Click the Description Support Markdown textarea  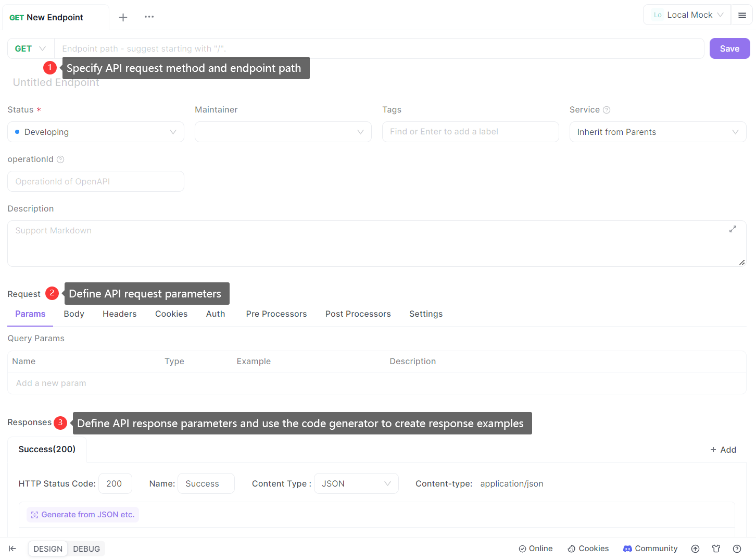coord(377,243)
